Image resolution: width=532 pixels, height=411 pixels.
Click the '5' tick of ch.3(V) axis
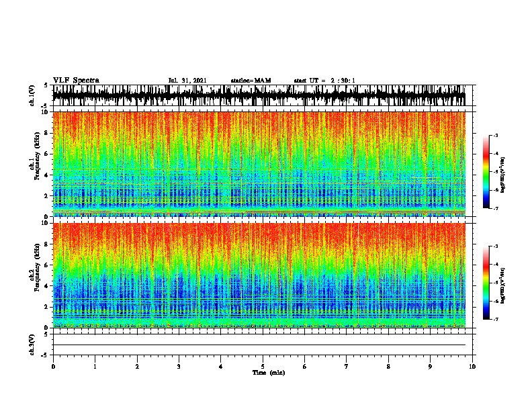pyautogui.click(x=46, y=334)
